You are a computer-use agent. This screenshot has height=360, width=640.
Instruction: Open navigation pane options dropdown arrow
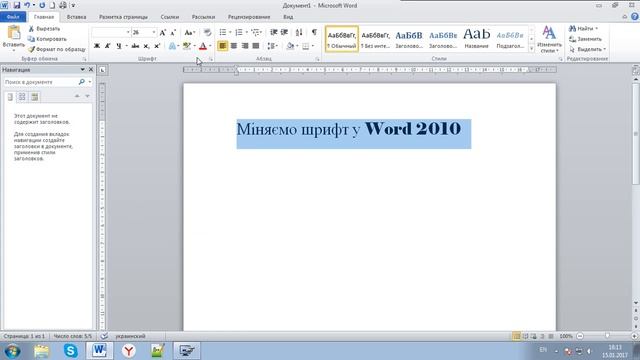82,70
